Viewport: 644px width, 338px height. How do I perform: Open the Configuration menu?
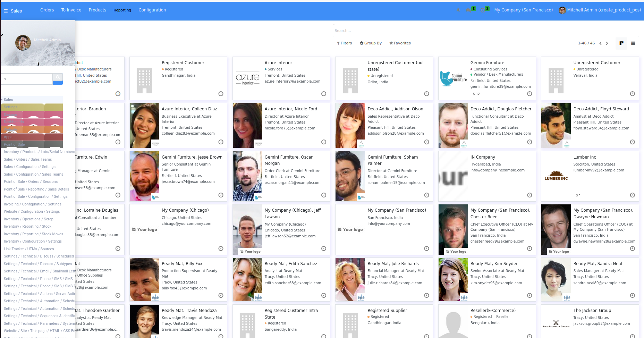click(152, 10)
